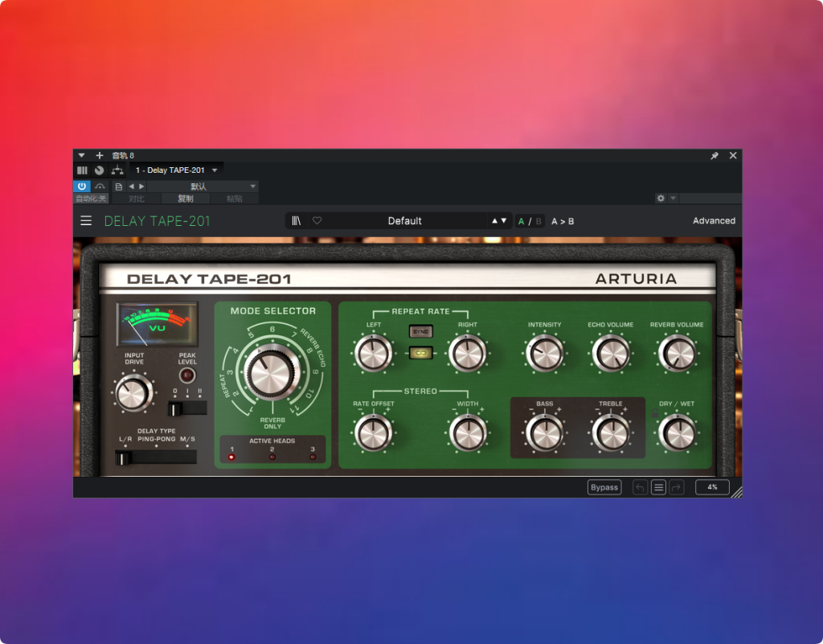Favorite the preset with heart icon
The width and height of the screenshot is (823, 644).
317,221
